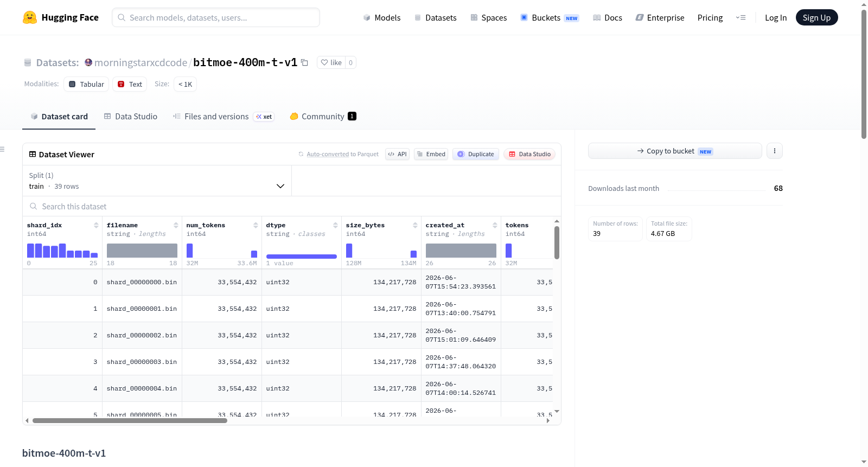Click the heart like button
Screen dimensions: 868x467
[x=331, y=63]
